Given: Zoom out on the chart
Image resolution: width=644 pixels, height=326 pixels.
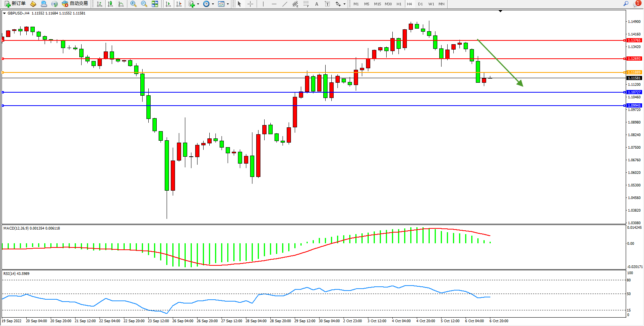Looking at the screenshot, I should click(144, 4).
